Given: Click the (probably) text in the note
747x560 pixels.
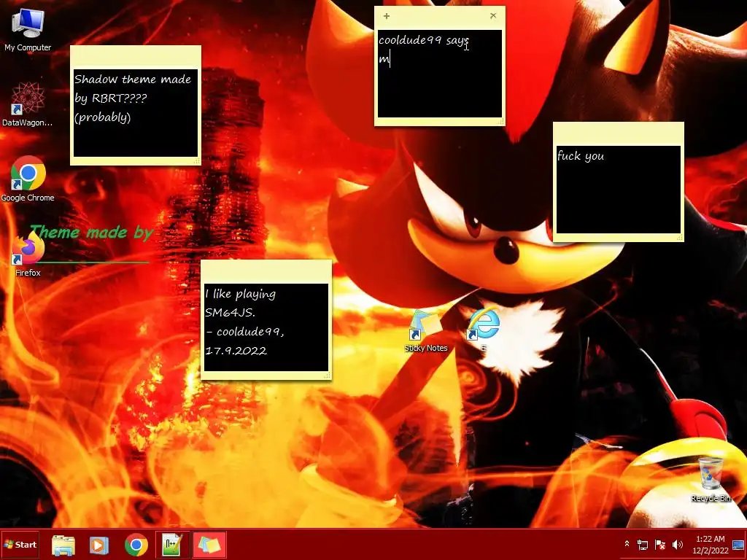Looking at the screenshot, I should click(102, 117).
